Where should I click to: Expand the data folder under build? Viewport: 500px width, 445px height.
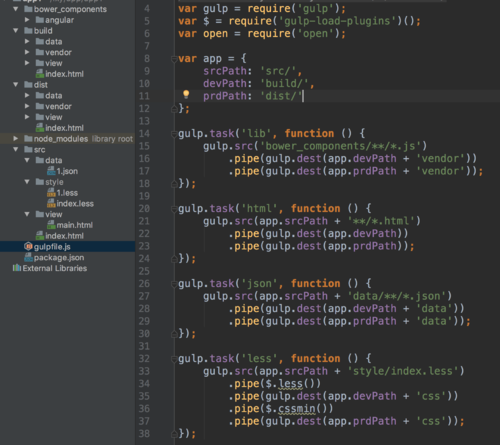tap(27, 41)
